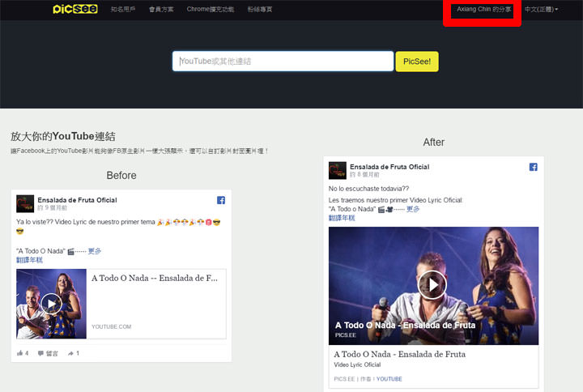Open the 粉絲專頁 menu item
Viewport: 583px width, 392px height.
(259, 9)
